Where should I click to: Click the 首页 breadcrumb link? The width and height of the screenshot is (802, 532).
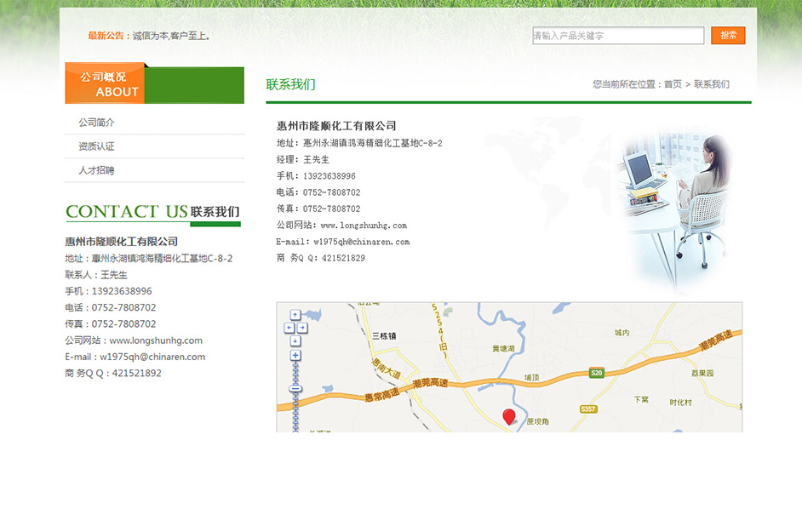click(x=673, y=84)
